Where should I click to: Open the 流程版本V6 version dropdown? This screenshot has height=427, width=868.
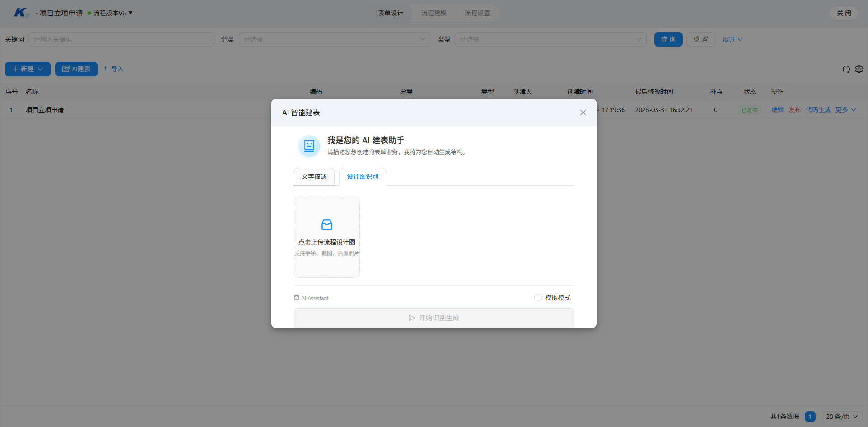click(110, 13)
